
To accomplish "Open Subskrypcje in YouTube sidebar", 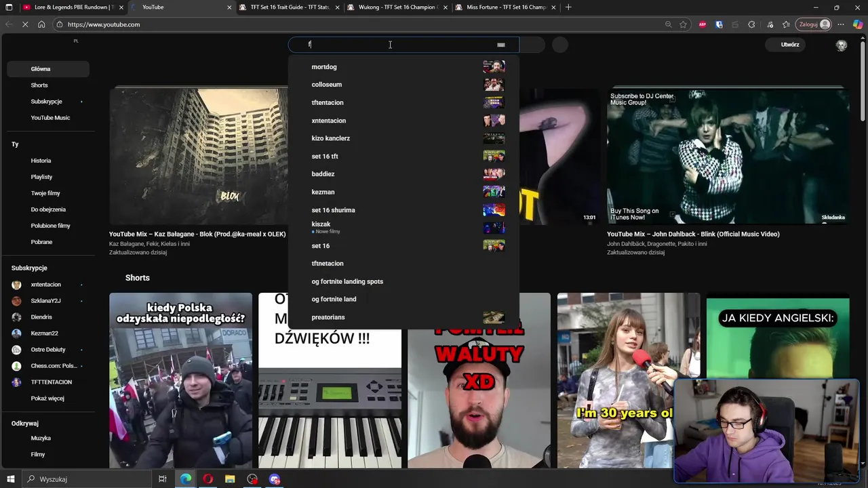I will (47, 102).
